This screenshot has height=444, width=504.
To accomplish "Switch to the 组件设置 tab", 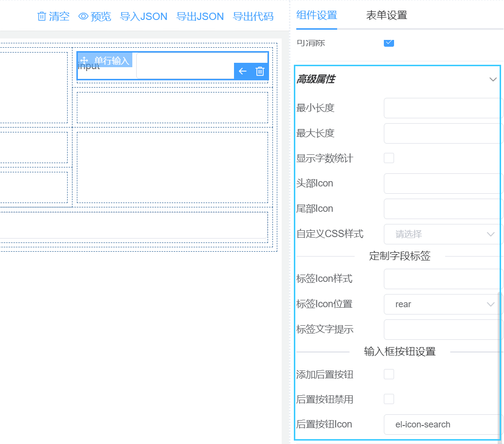I will point(316,15).
